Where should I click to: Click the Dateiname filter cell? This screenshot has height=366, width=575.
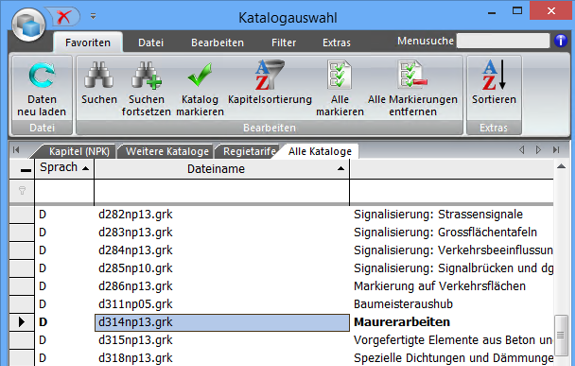point(222,191)
